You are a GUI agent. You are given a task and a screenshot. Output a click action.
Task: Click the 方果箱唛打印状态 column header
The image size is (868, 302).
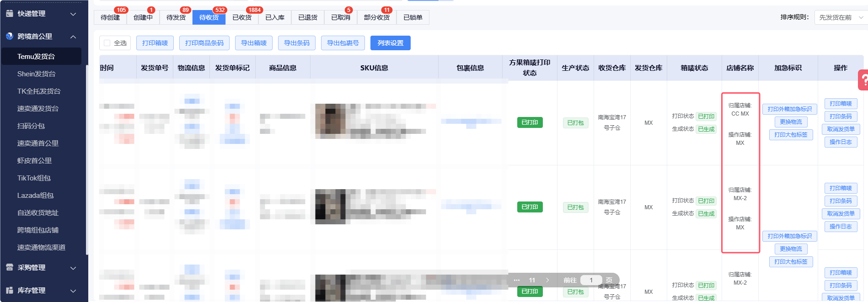tap(530, 68)
